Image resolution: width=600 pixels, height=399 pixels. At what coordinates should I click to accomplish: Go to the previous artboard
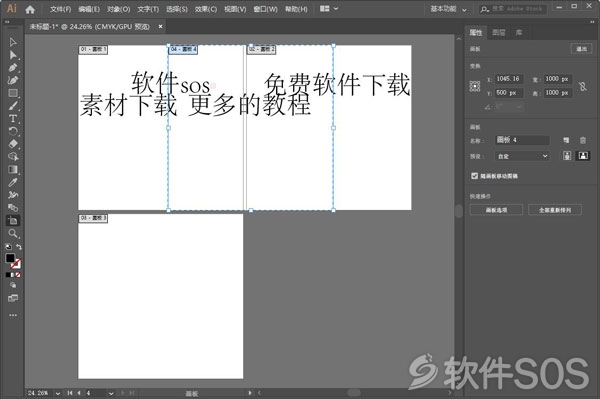pyautogui.click(x=78, y=393)
